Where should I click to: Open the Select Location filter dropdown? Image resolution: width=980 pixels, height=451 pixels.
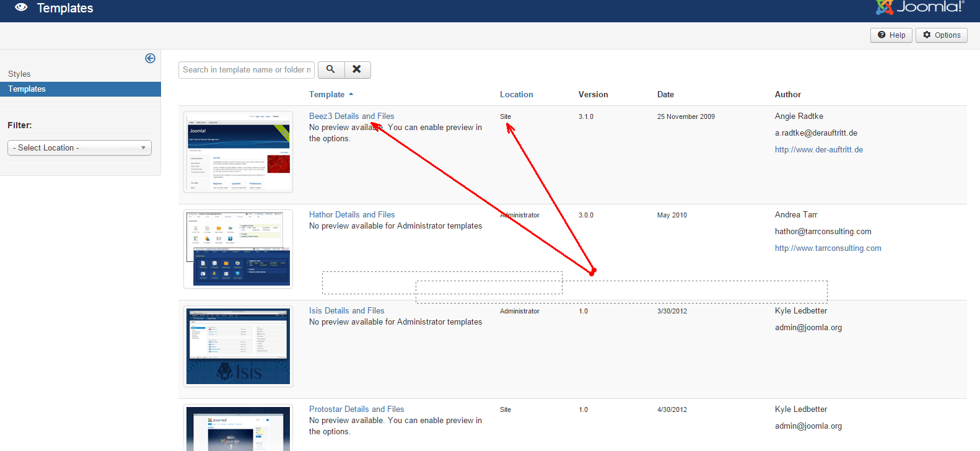click(x=79, y=147)
